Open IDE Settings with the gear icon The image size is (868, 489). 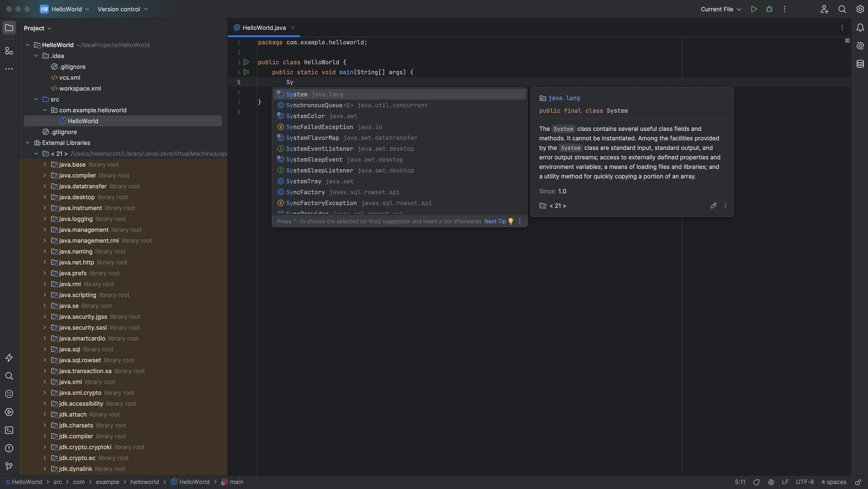click(860, 9)
